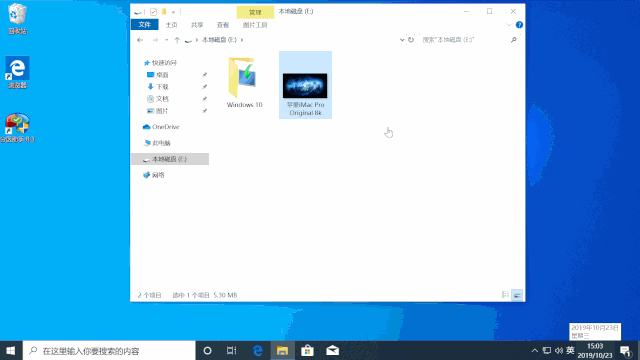Select 网络 in the navigation pane
This screenshot has width=640, height=360.
click(154, 175)
